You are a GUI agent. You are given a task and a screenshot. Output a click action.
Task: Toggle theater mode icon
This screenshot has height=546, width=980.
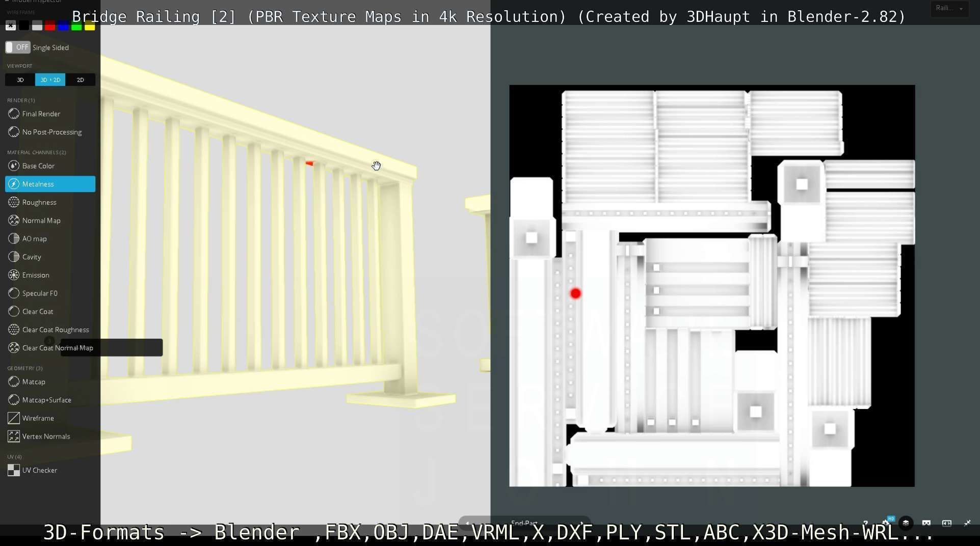click(947, 523)
